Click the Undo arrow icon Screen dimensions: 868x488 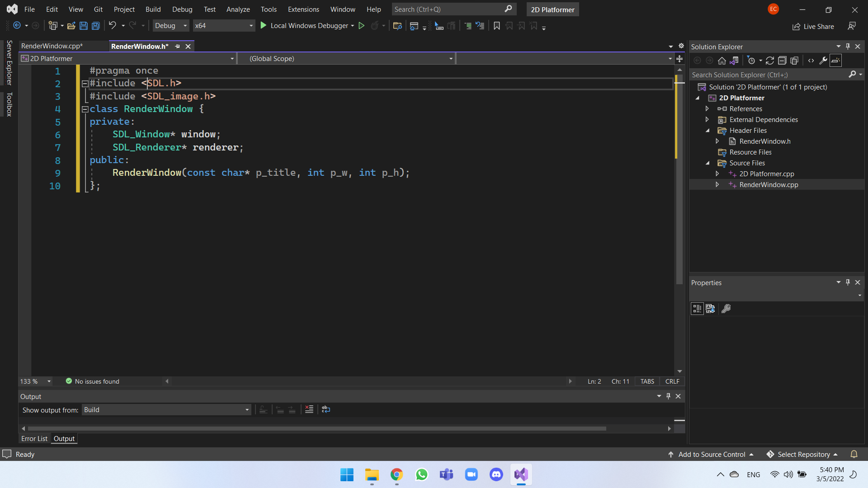[x=113, y=26]
